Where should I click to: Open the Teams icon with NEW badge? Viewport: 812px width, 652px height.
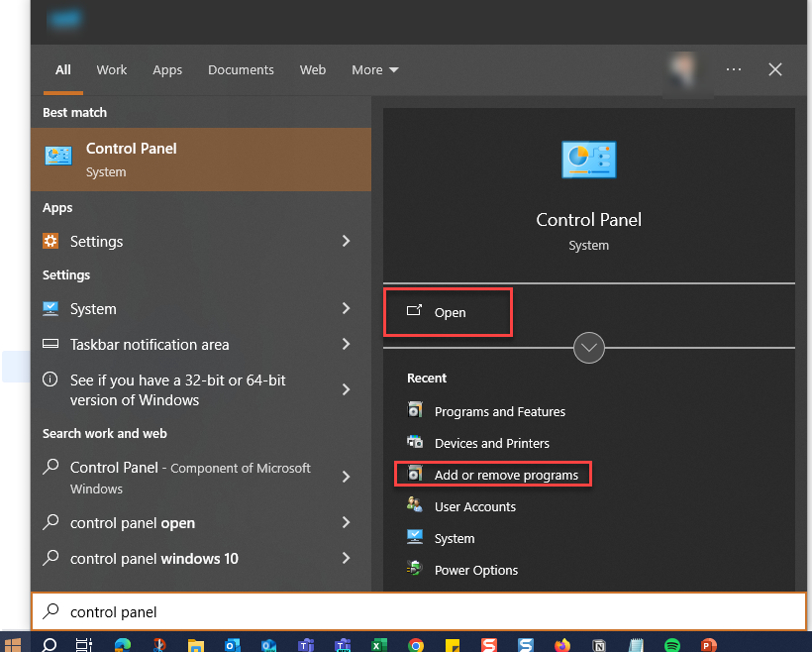point(343,645)
